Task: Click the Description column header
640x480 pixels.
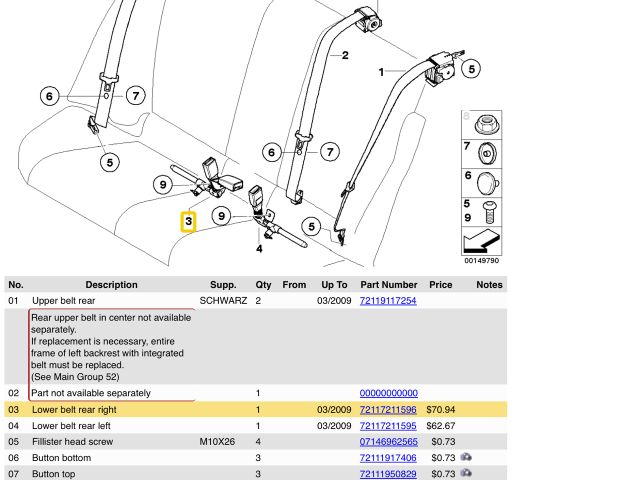Action: [111, 285]
